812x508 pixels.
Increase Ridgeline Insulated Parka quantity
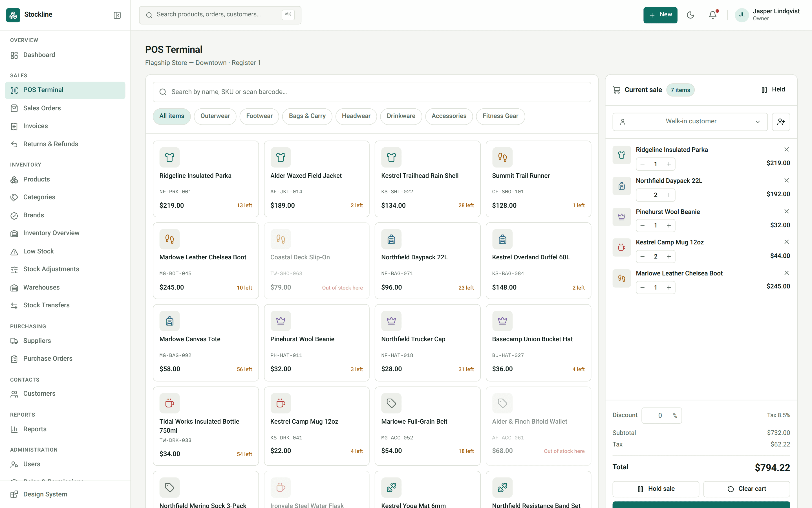(x=669, y=164)
